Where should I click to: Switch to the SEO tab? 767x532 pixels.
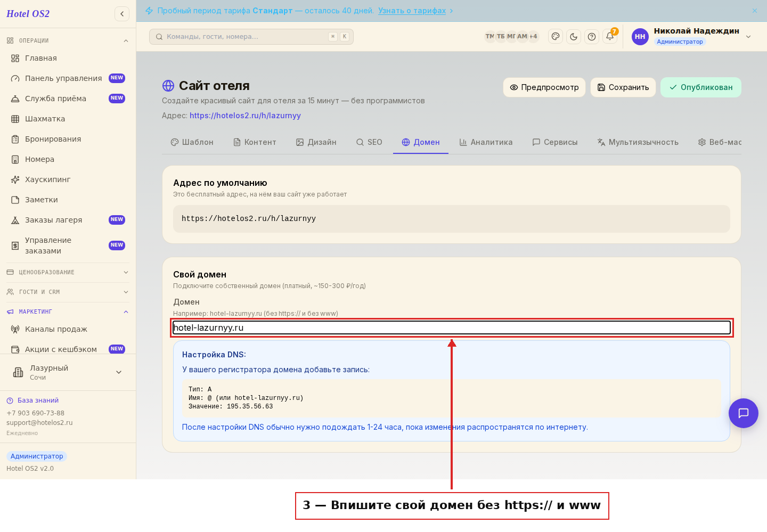(x=369, y=142)
